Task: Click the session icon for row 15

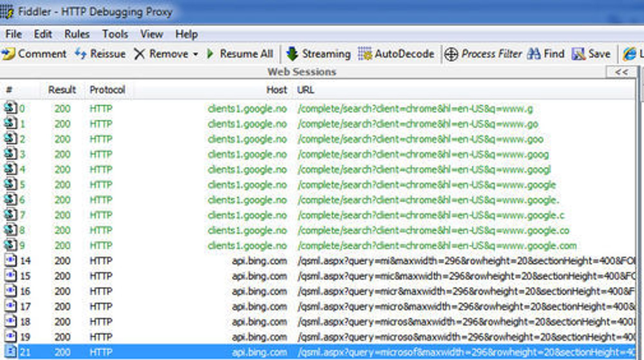Action: pyautogui.click(x=10, y=275)
